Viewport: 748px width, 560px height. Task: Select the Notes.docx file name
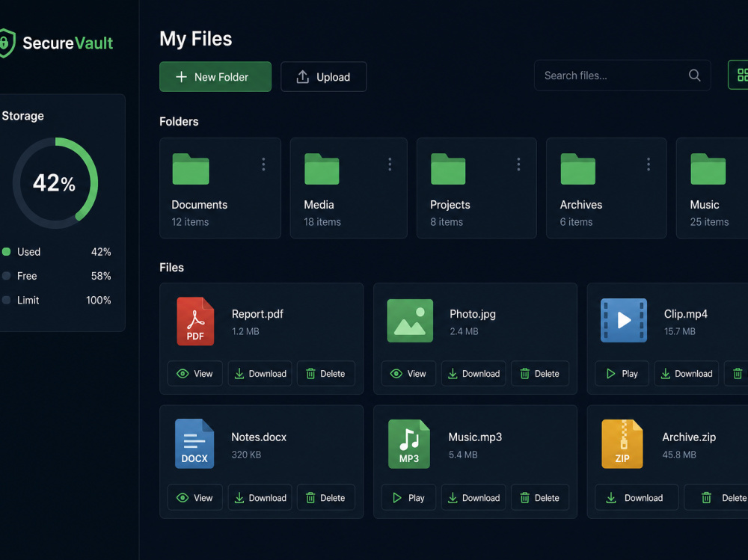click(259, 437)
